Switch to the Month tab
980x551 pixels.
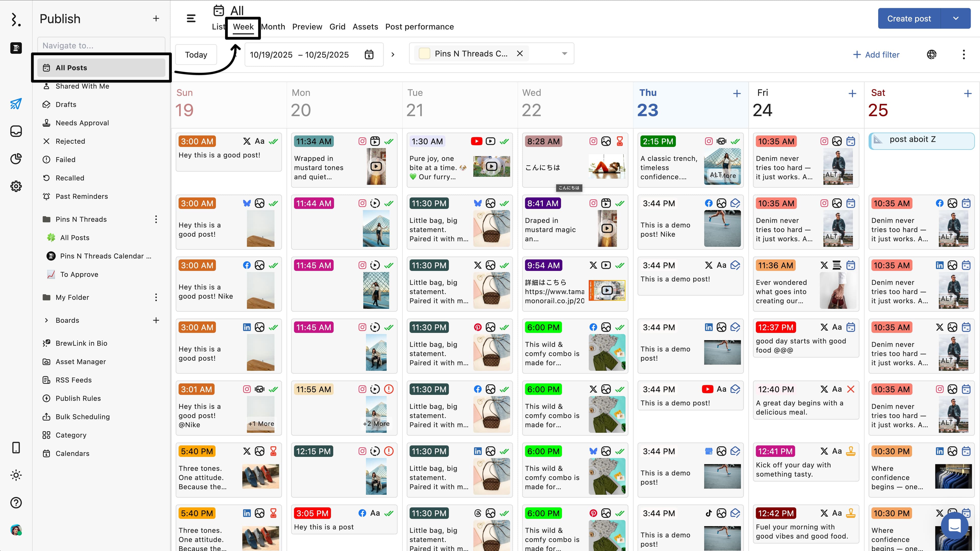click(x=273, y=27)
